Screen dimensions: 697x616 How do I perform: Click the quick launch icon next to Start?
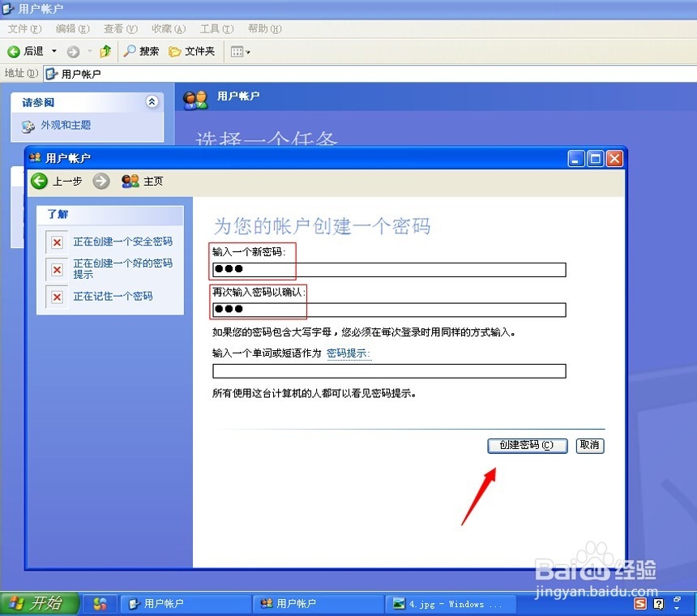100,604
